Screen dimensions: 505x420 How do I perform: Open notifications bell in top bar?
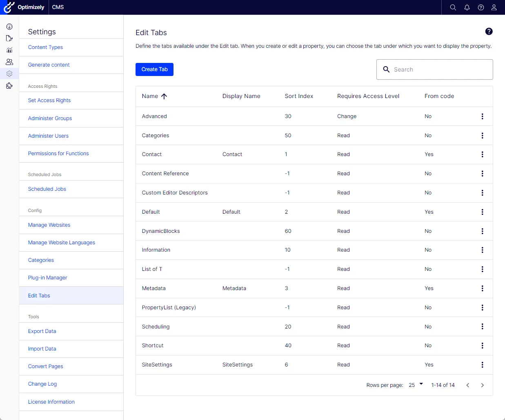467,7
